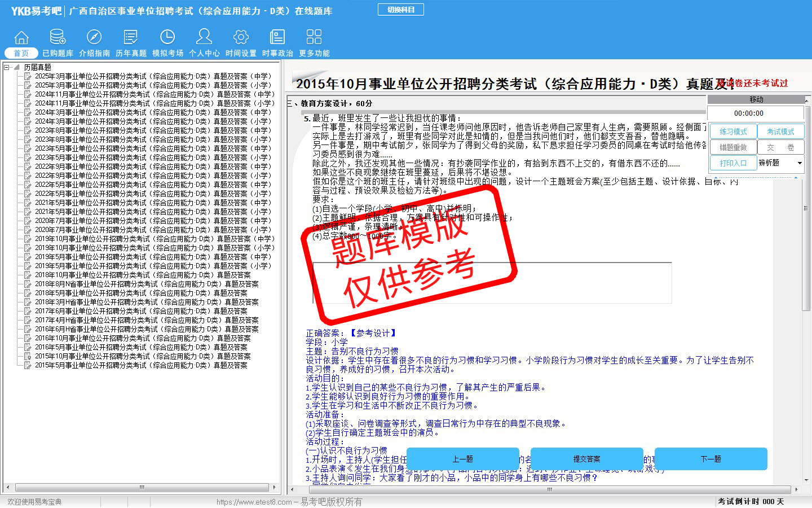
Task: Open 个人中心 user profile icon
Action: (204, 38)
